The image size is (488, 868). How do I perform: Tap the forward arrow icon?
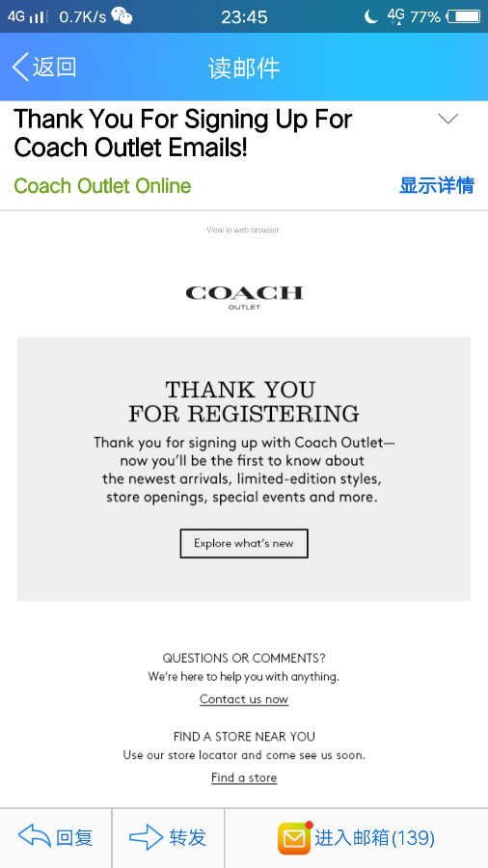[146, 837]
